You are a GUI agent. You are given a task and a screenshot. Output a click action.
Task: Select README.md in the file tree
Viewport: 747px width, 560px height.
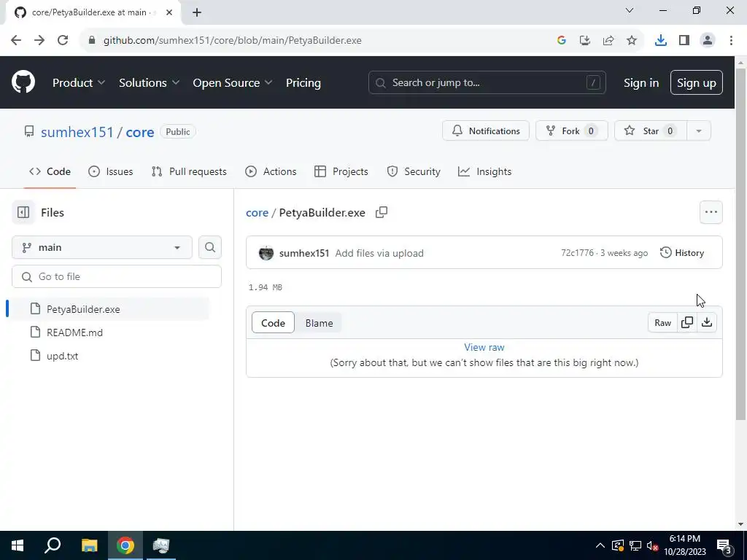pos(74,332)
